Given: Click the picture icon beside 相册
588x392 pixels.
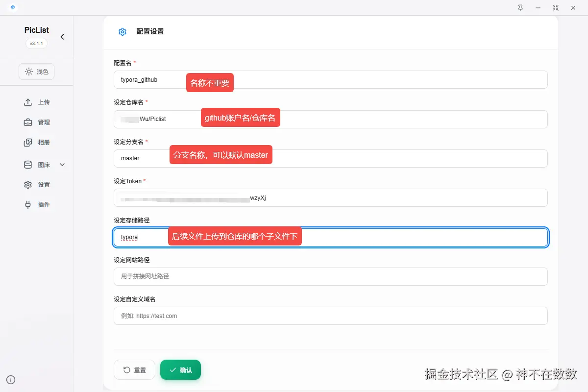Looking at the screenshot, I should (x=28, y=143).
